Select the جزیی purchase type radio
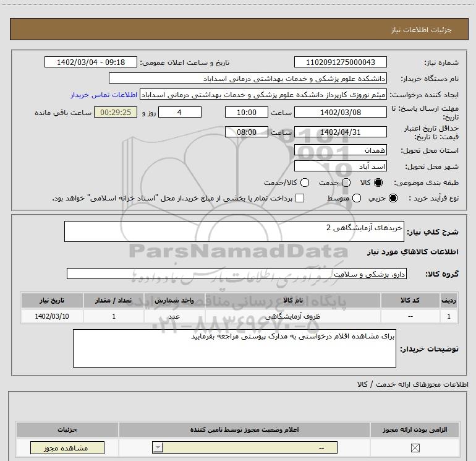Screen dimensions: 476x461 coord(393,198)
